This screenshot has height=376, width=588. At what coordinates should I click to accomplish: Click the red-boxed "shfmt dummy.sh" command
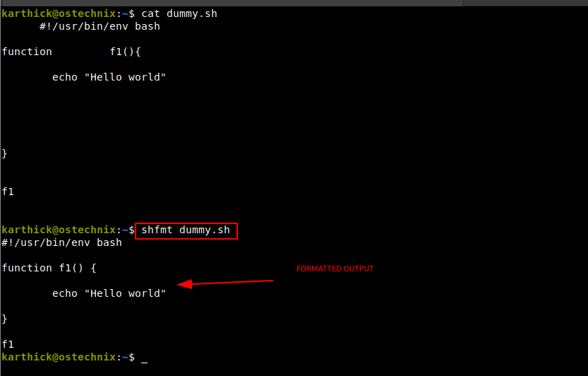tap(186, 230)
